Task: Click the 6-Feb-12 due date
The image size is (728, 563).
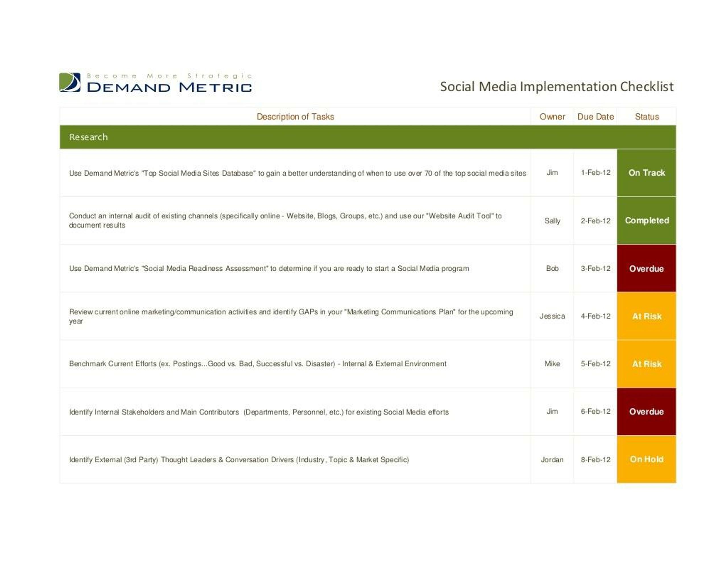Action: (x=596, y=411)
